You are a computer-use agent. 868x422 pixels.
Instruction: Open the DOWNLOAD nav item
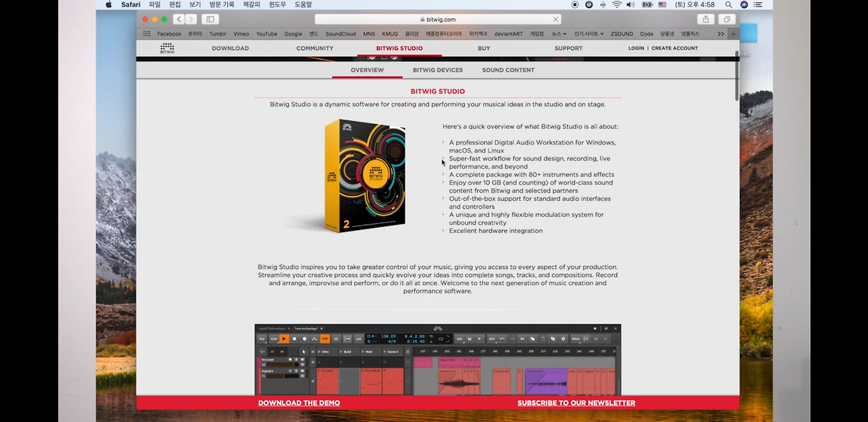[230, 48]
